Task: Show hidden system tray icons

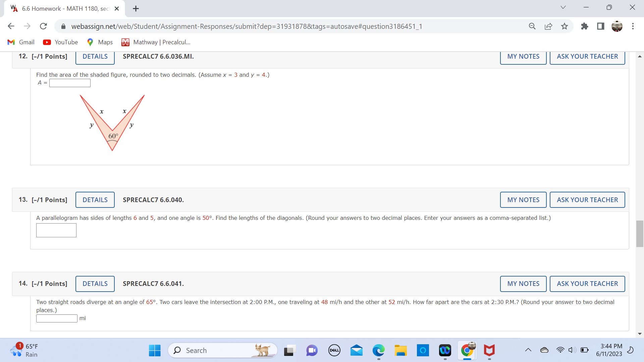Action: 528,350
